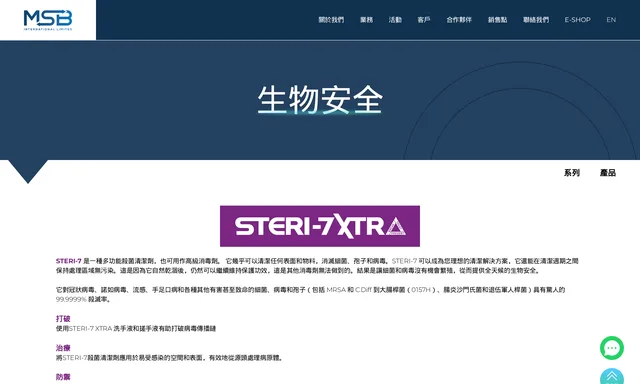Click the line starting with 將STERI-7殺菌清潔劑
The width and height of the screenshot is (640, 384).
point(169,358)
